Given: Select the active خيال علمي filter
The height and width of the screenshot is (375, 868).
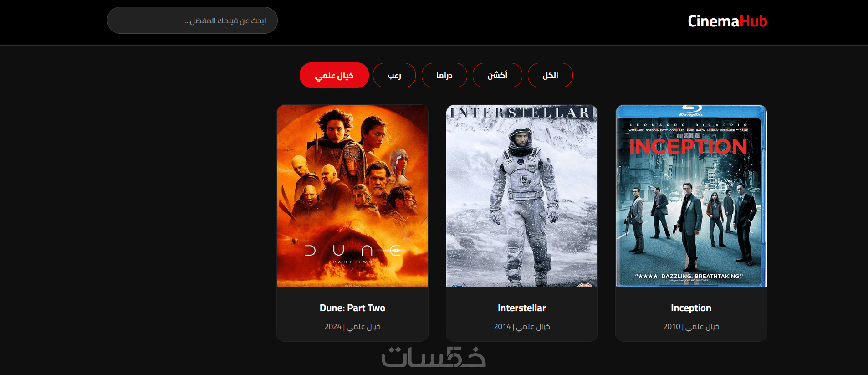Looking at the screenshot, I should [334, 75].
